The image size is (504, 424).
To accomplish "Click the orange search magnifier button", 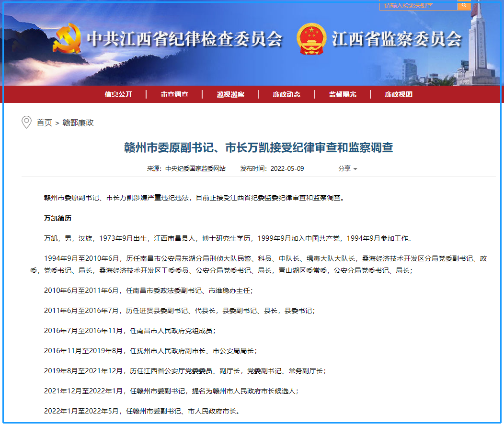I will (x=464, y=5).
